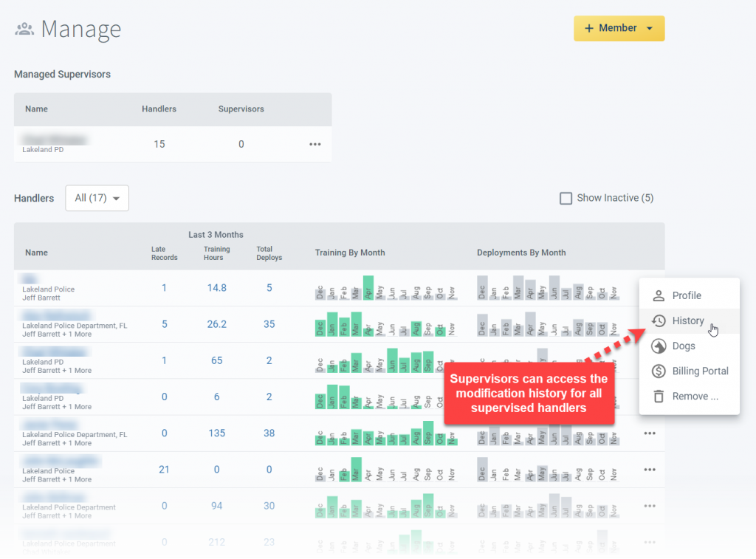The width and height of the screenshot is (756, 559).
Task: Sort by the Name column in Handlers table
Action: point(37,253)
